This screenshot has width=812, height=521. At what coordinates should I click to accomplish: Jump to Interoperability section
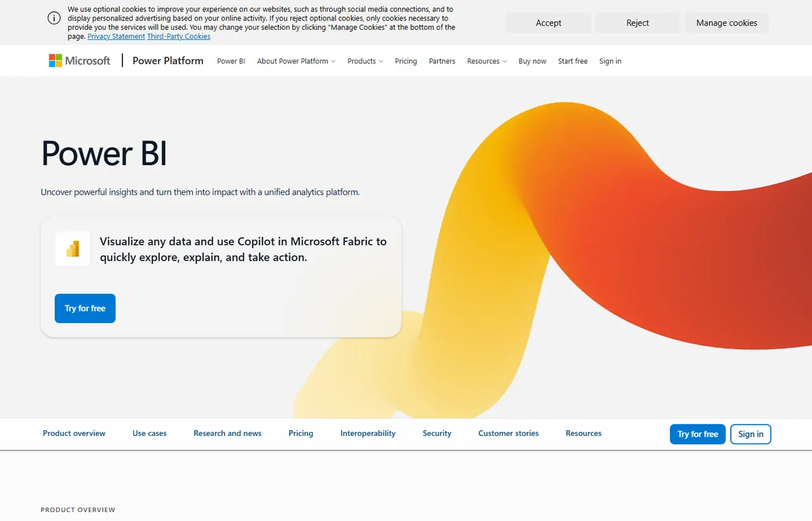tap(368, 433)
